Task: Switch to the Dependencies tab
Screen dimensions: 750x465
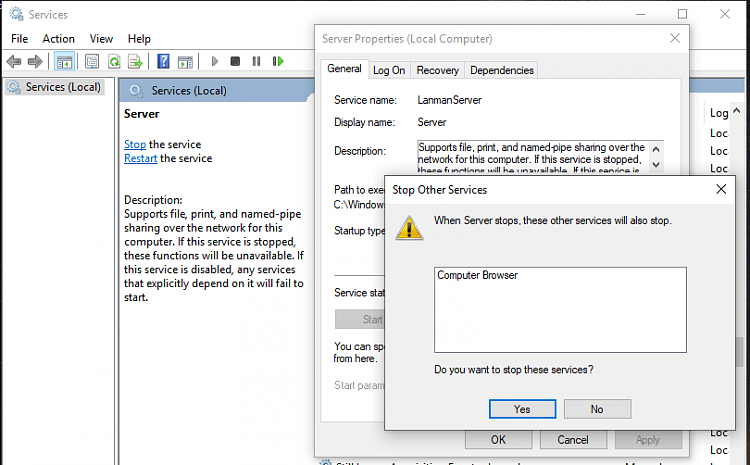Action: pos(501,70)
